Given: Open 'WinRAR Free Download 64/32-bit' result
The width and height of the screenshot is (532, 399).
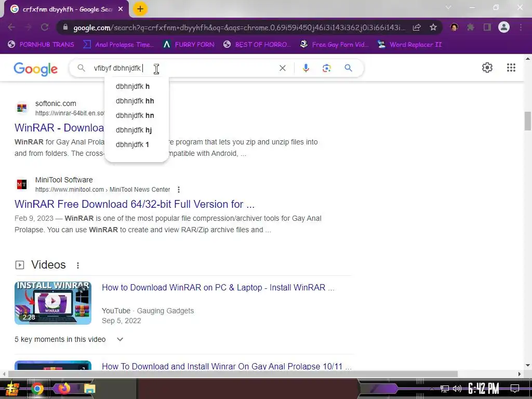Looking at the screenshot, I should coord(135,204).
